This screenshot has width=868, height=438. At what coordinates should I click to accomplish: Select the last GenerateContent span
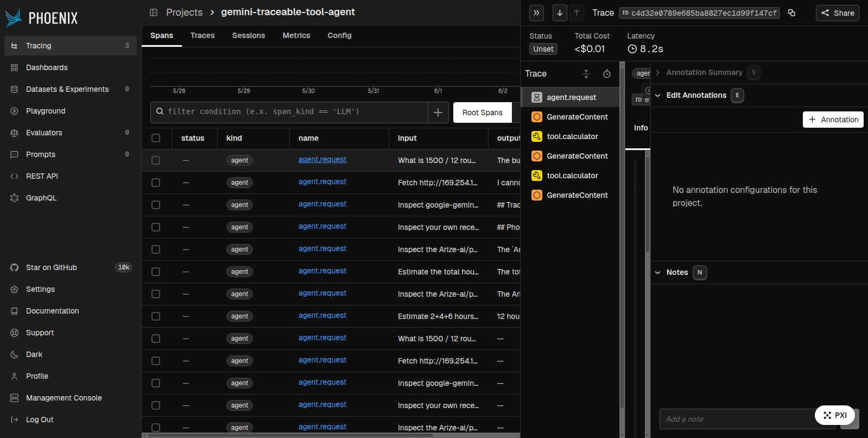[570, 195]
